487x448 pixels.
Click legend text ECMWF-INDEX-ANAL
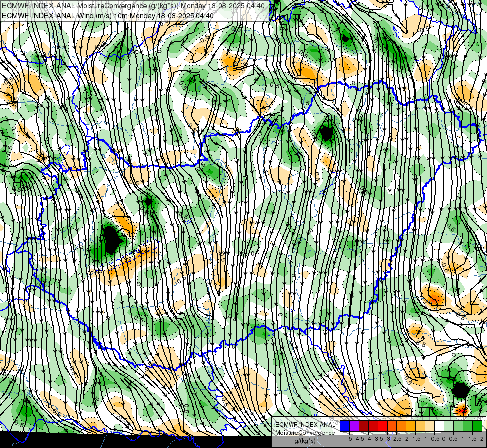(305, 425)
